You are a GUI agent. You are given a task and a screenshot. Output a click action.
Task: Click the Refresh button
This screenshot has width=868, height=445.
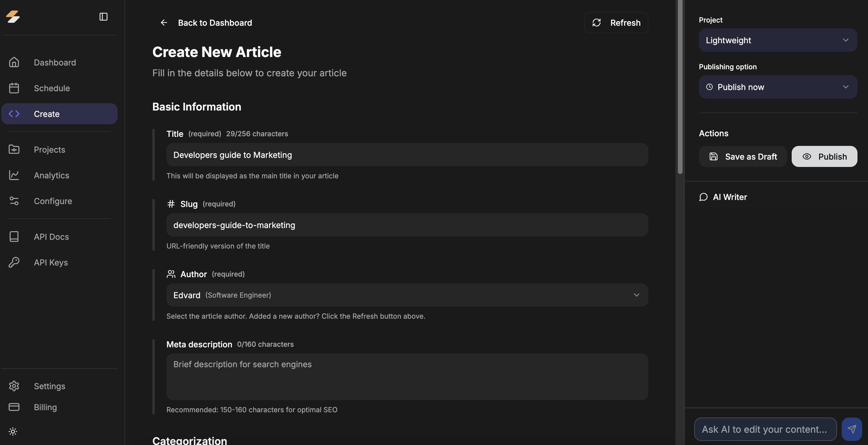coord(616,23)
